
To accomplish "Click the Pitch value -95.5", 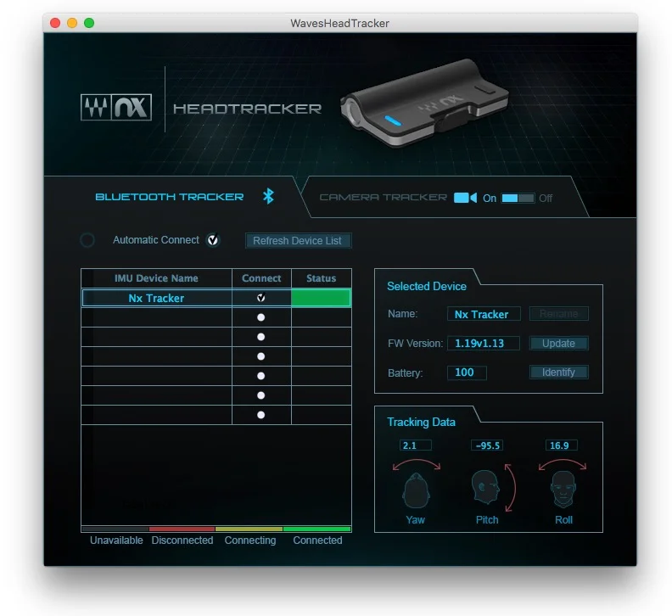I will pos(487,445).
